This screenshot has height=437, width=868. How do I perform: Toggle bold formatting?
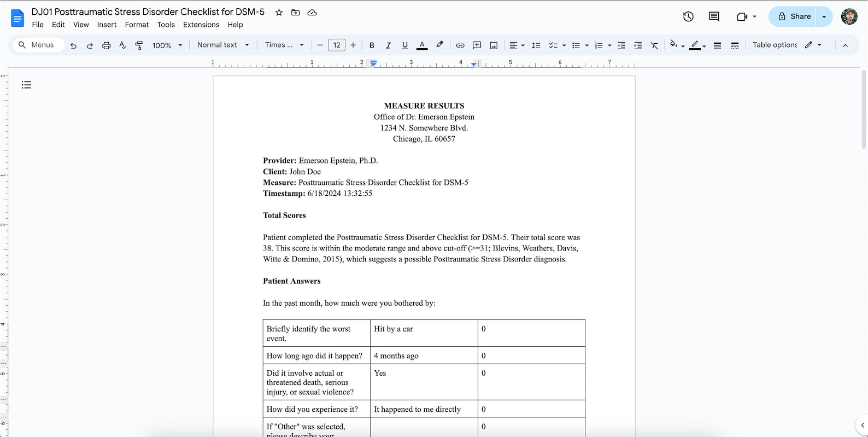372,45
